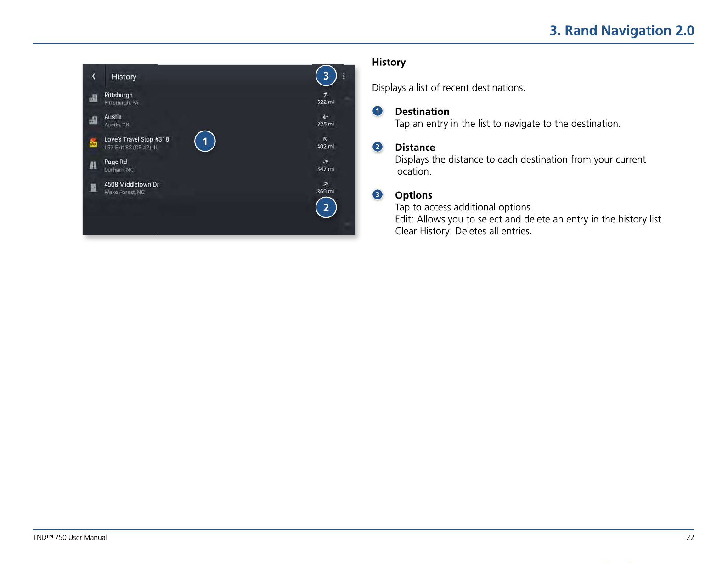This screenshot has height=563, width=728.
Task: Click the 360 mi distance value
Action: coord(326,191)
